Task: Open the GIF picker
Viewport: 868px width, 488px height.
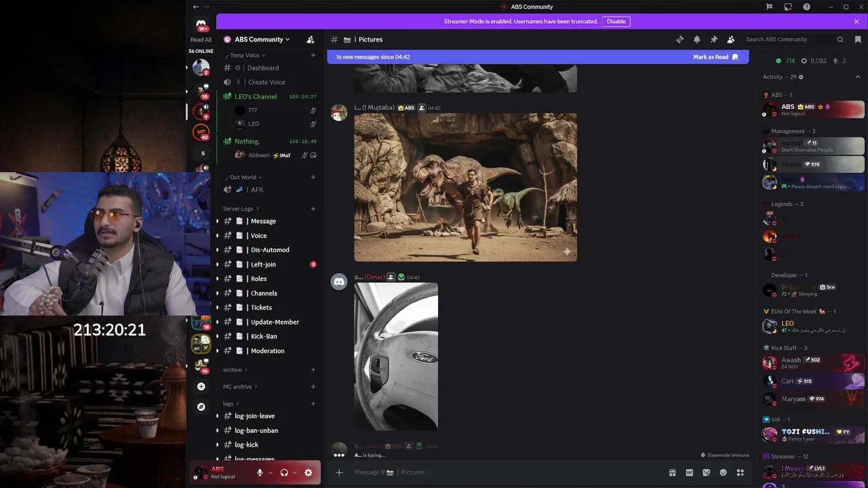Action: pos(689,472)
